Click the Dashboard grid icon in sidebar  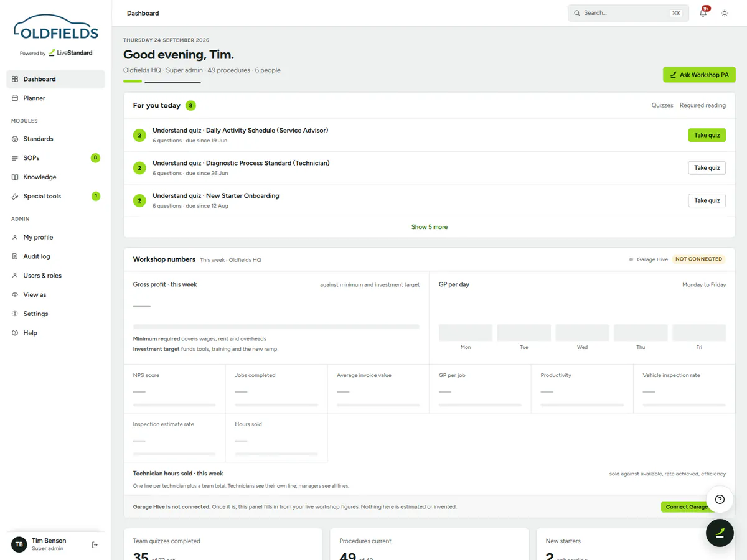tap(15, 79)
